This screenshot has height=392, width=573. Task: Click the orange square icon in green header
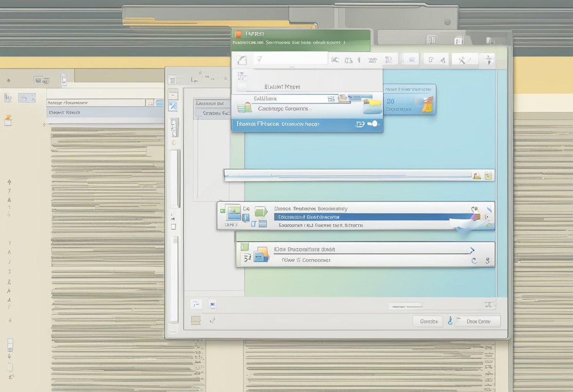pyautogui.click(x=238, y=34)
